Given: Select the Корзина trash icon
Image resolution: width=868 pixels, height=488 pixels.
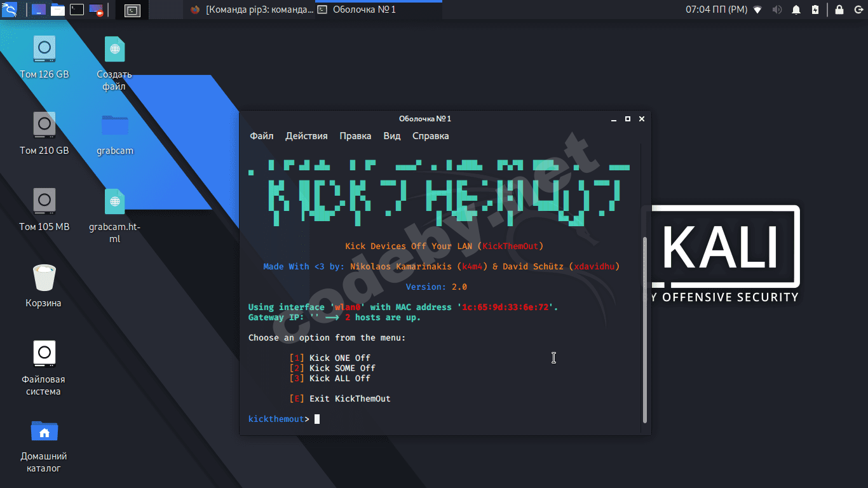Looking at the screenshot, I should [44, 287].
